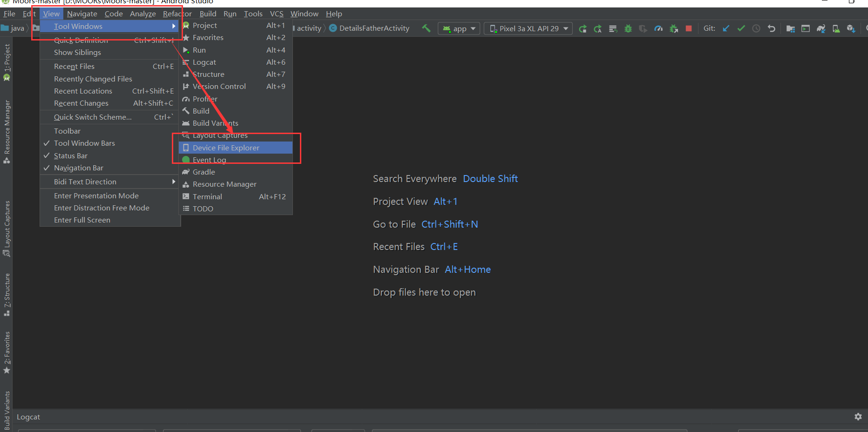Expand the Tool Windows submenu
Viewport: 868px width, 432px height.
pyautogui.click(x=110, y=27)
